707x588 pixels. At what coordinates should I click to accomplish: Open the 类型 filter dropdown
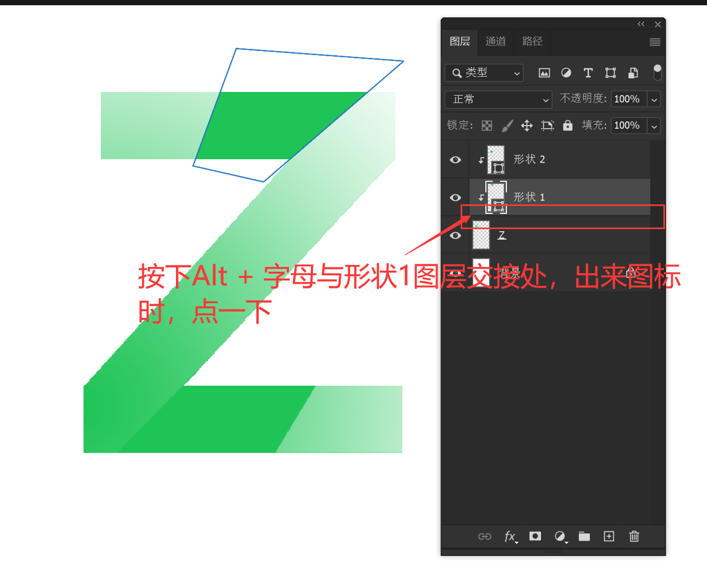pyautogui.click(x=484, y=73)
